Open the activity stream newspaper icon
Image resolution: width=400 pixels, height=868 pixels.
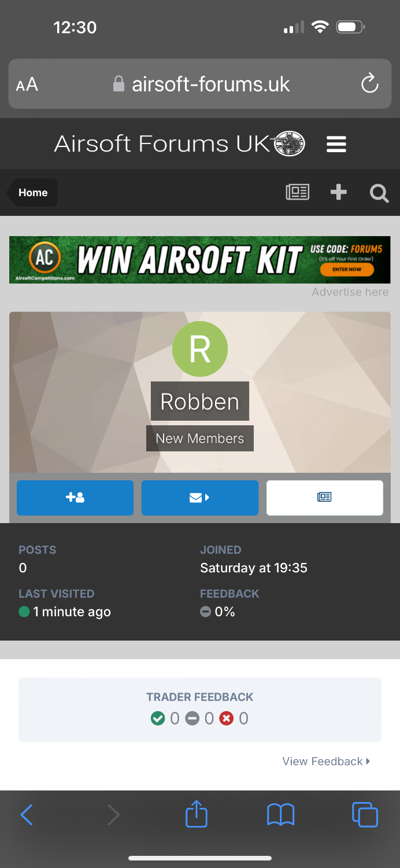298,193
